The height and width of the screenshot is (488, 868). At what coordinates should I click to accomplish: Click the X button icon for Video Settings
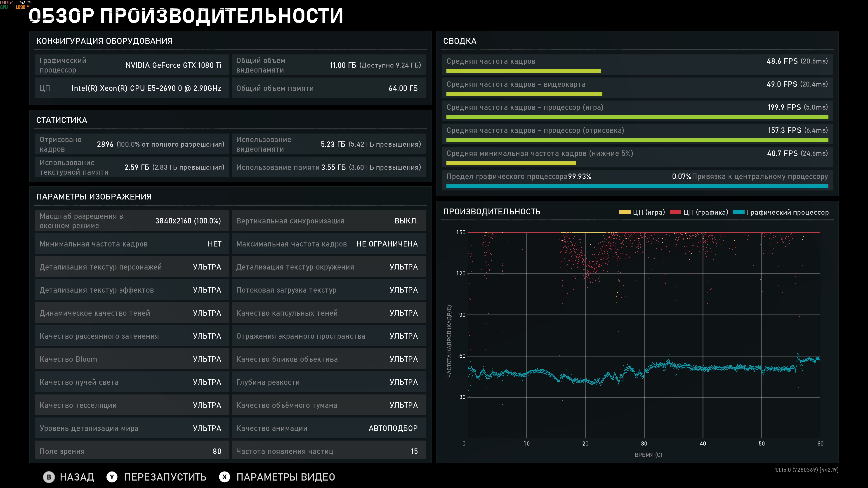point(224,477)
